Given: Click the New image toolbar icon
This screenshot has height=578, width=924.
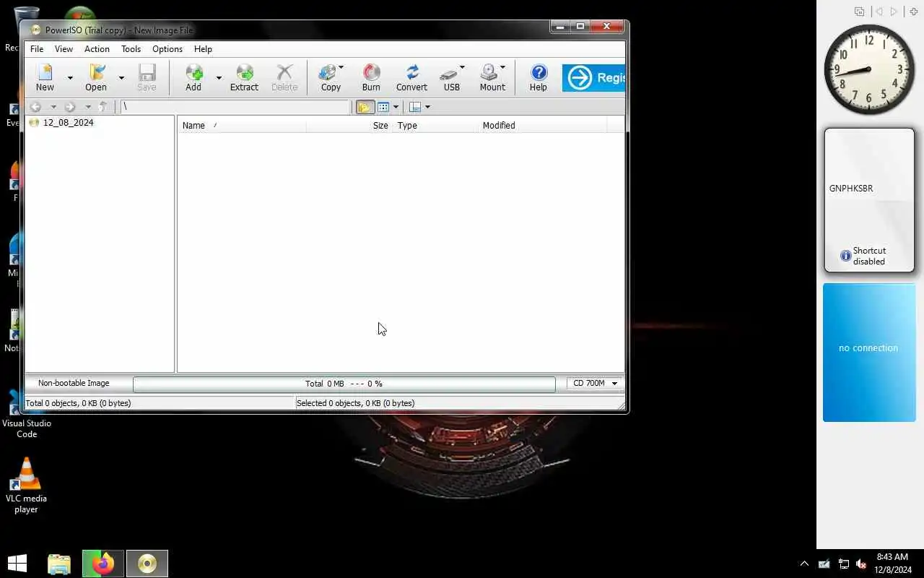Looking at the screenshot, I should 45,77.
